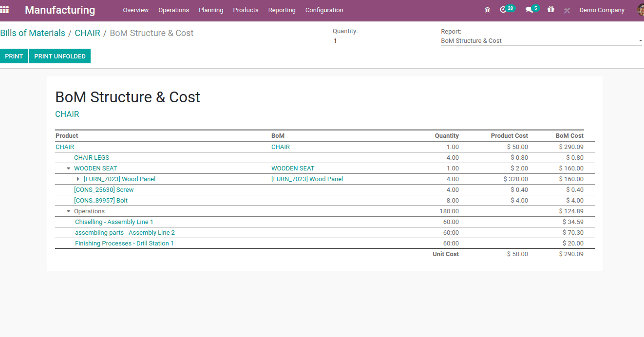Click operations duration 180:00

(x=449, y=211)
